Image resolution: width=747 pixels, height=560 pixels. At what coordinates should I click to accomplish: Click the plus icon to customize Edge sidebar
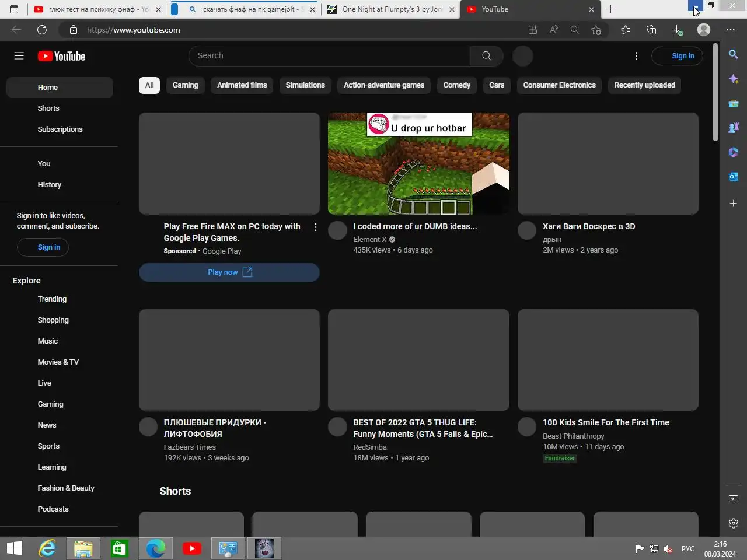734,203
